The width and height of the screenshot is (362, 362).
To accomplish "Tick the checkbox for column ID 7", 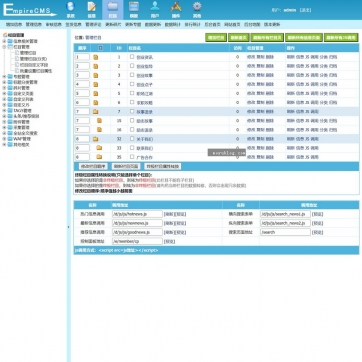I will coord(132,111).
